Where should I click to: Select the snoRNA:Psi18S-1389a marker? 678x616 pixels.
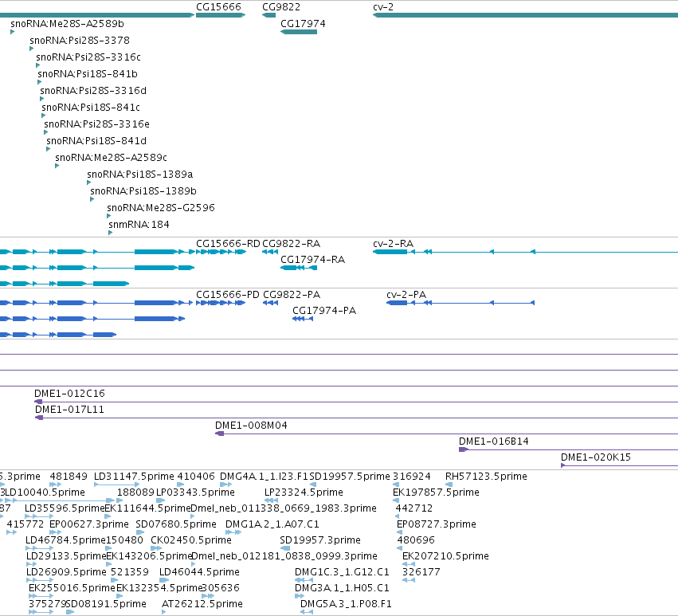pos(88,182)
